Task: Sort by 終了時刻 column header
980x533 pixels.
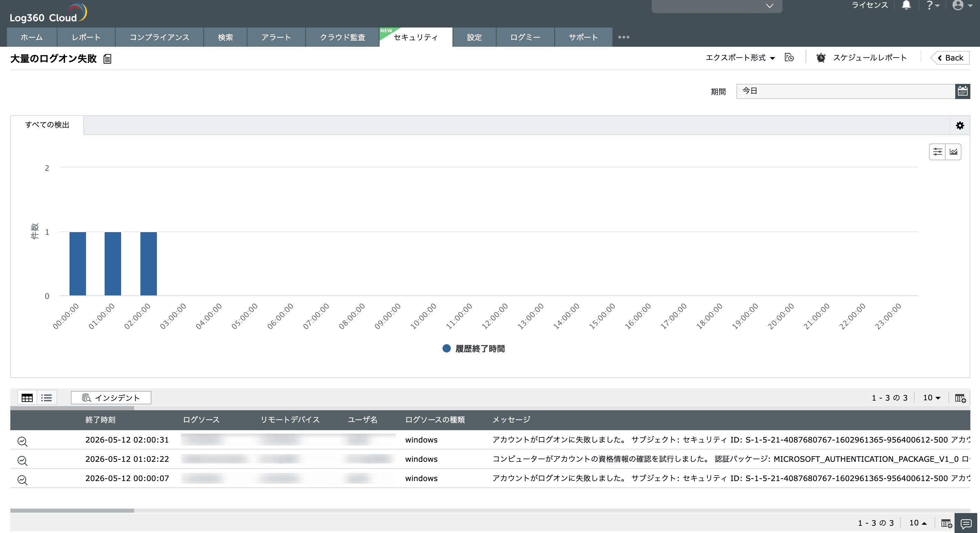Action: point(100,420)
